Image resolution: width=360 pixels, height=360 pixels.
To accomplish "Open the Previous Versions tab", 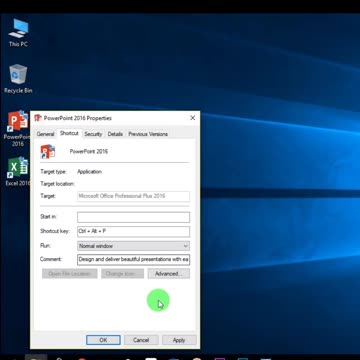I will pyautogui.click(x=148, y=134).
